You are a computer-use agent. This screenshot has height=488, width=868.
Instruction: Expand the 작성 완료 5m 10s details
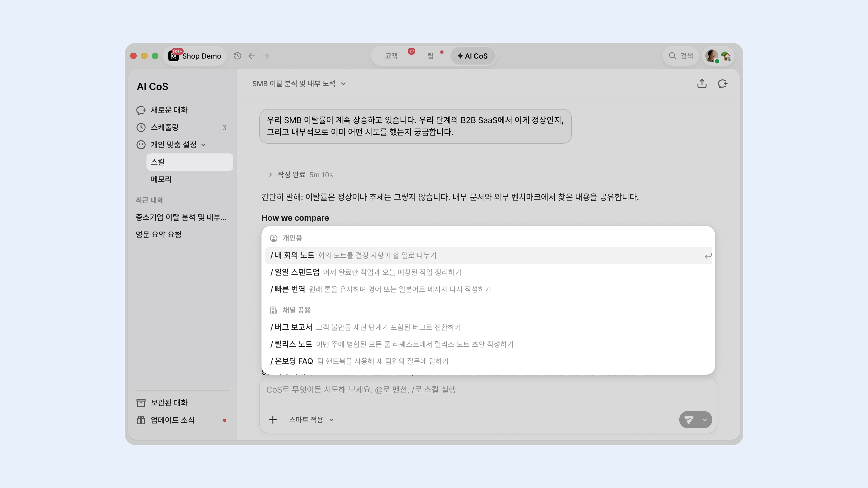tap(301, 174)
